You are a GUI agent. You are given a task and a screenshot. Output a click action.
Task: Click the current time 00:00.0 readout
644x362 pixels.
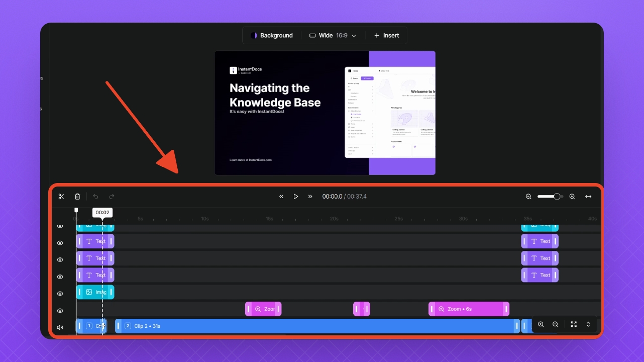(x=332, y=197)
